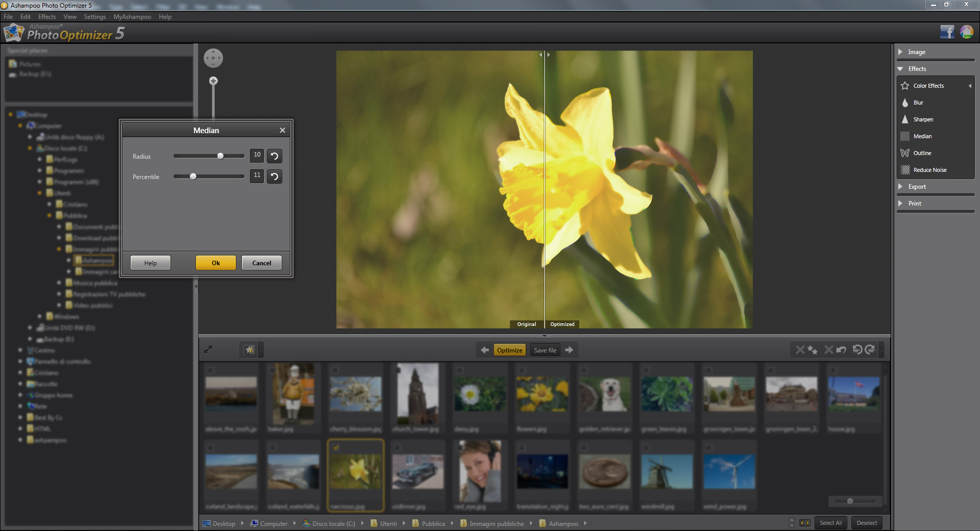
Task: Choose the Sharpen effect
Action: tap(923, 119)
